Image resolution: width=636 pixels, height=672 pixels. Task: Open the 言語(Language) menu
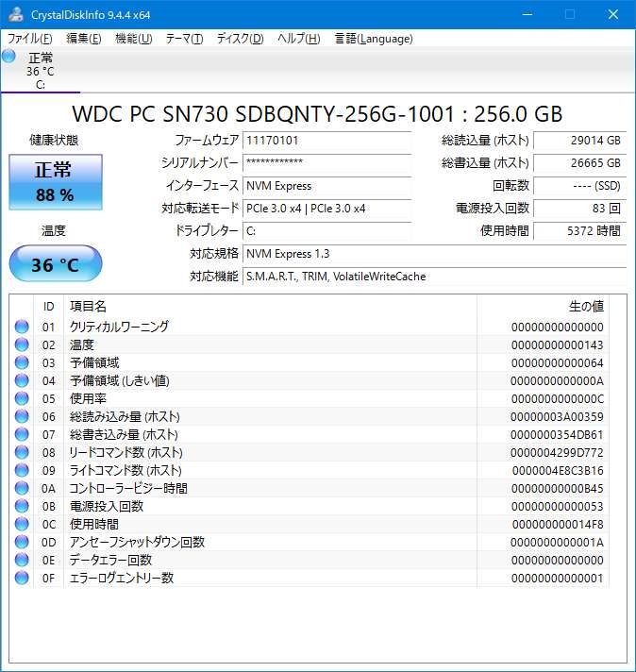pos(374,39)
